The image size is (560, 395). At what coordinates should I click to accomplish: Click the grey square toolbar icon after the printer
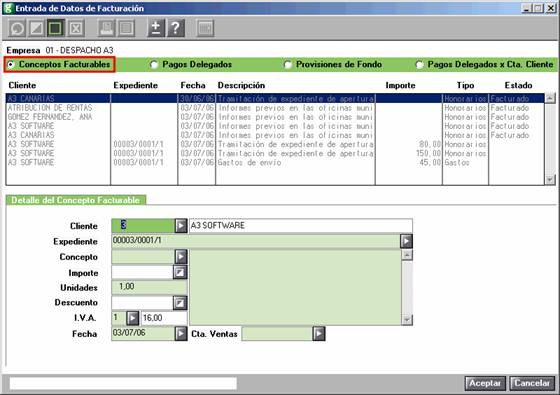126,28
